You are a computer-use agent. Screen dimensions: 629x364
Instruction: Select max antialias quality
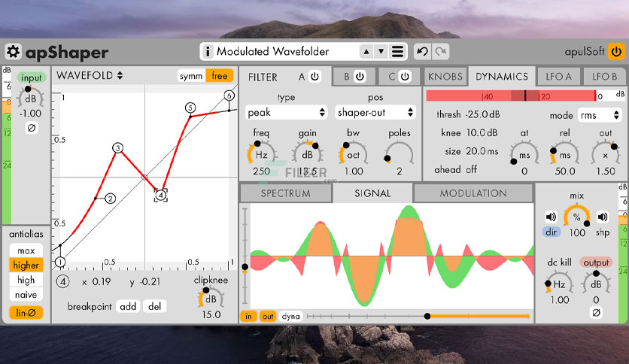click(x=26, y=250)
